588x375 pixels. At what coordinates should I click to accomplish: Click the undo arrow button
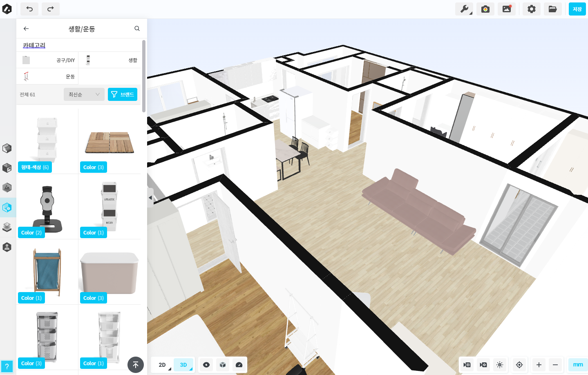click(29, 9)
